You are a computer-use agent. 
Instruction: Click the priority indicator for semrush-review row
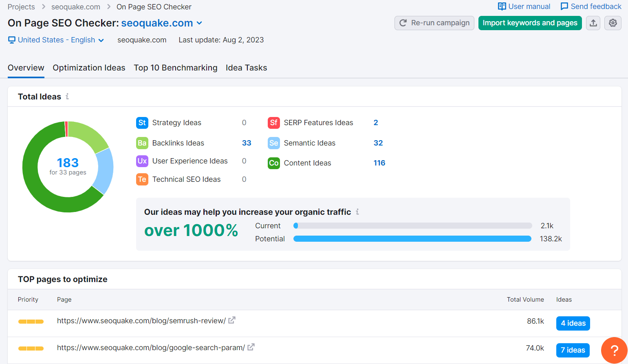(31, 322)
